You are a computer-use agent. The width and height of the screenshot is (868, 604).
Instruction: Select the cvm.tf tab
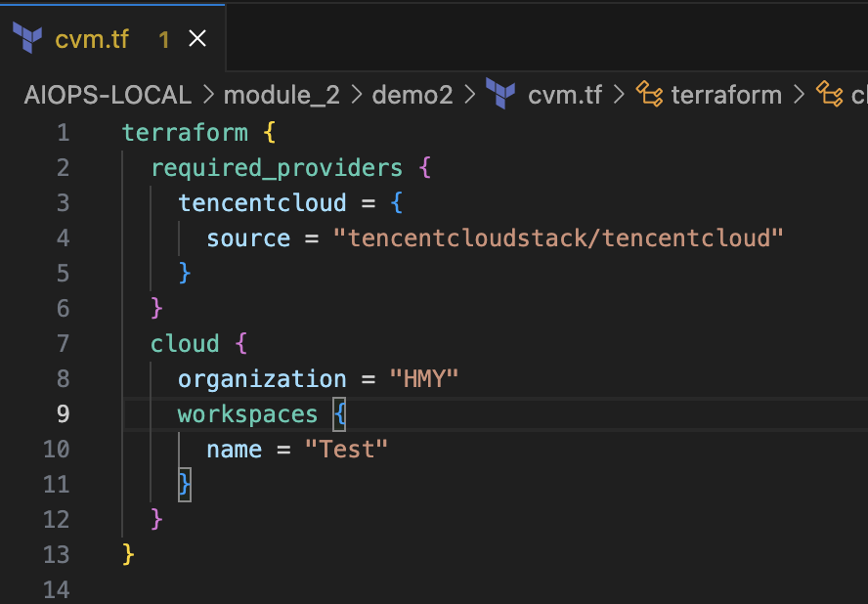click(x=112, y=38)
